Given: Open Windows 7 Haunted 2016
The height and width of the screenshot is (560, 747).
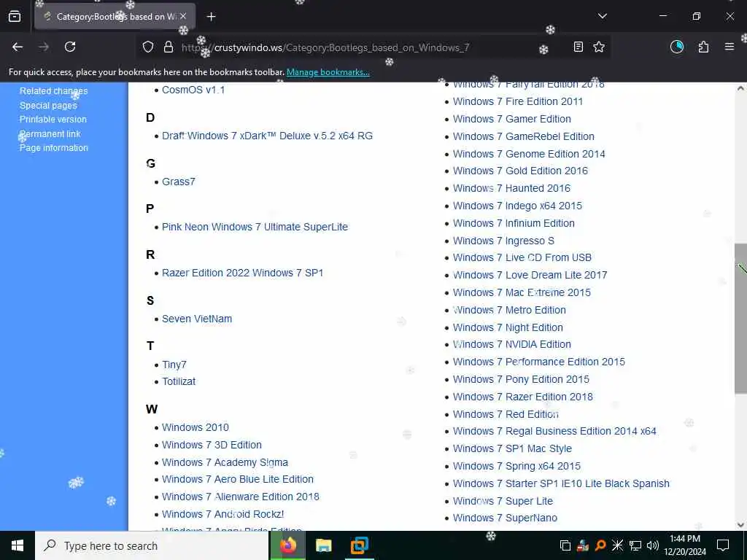Looking at the screenshot, I should click(511, 188).
